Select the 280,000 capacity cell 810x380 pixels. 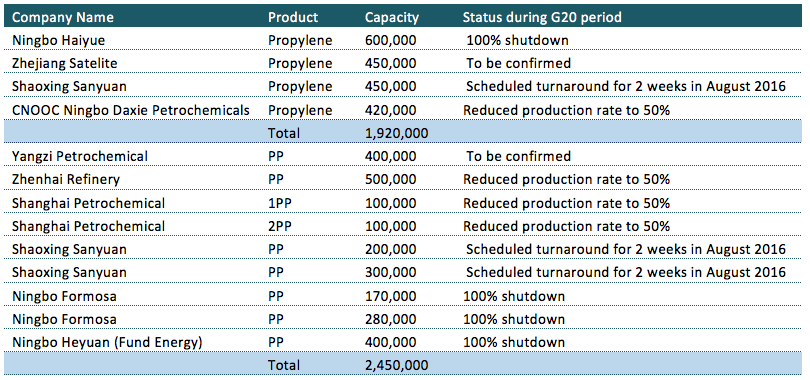(391, 319)
